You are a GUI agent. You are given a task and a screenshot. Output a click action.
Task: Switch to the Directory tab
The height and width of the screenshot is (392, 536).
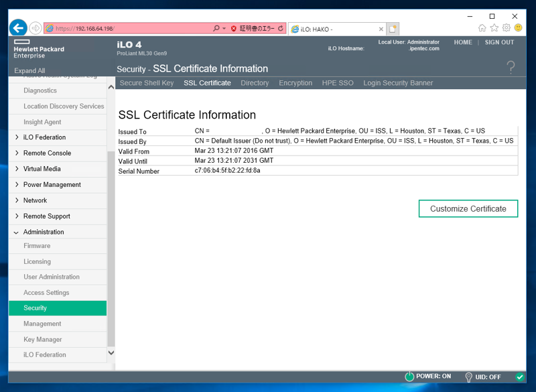click(255, 83)
